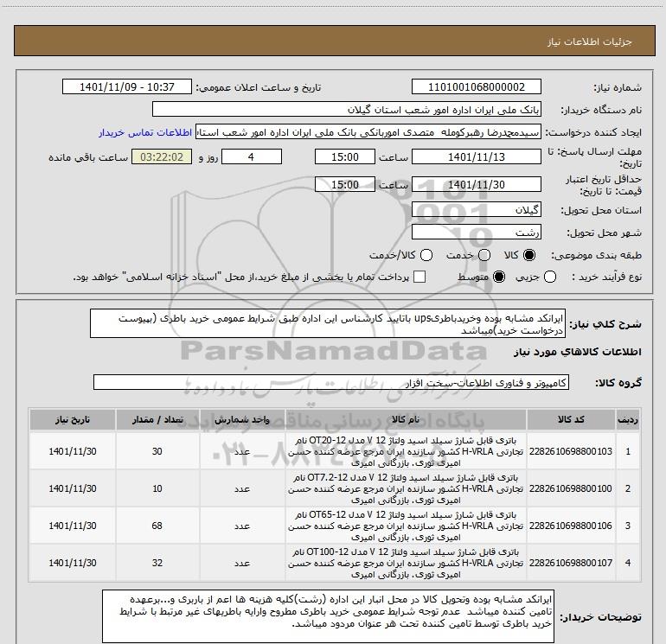The image size is (666, 644).
Task: Click the goods group field کامپیوتر و فناوری اطلاعات
Action: point(331,382)
